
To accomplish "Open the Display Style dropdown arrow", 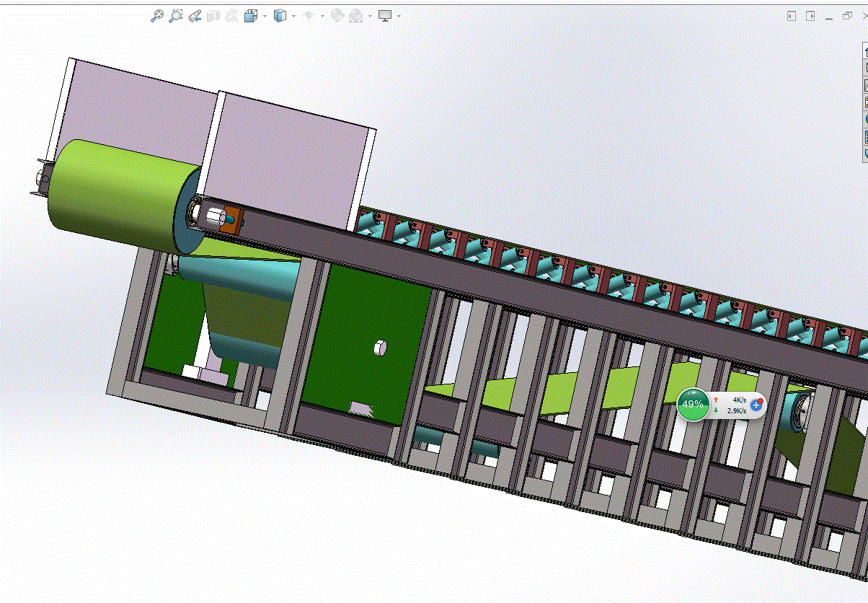I will click(293, 16).
